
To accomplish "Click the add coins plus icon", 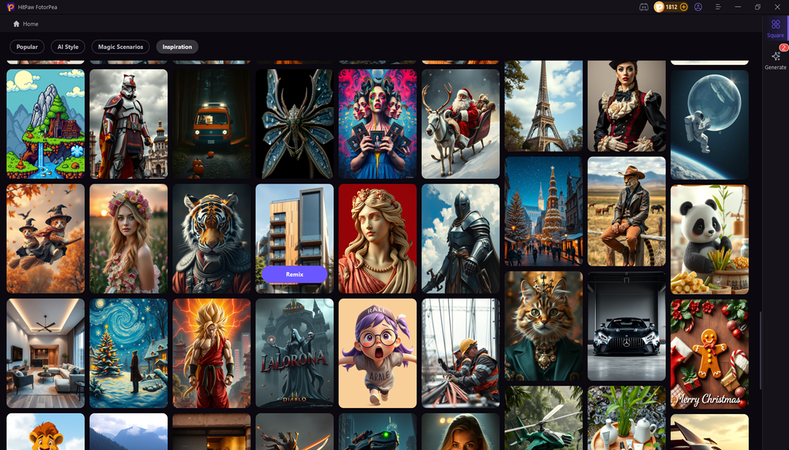I will pyautogui.click(x=684, y=7).
